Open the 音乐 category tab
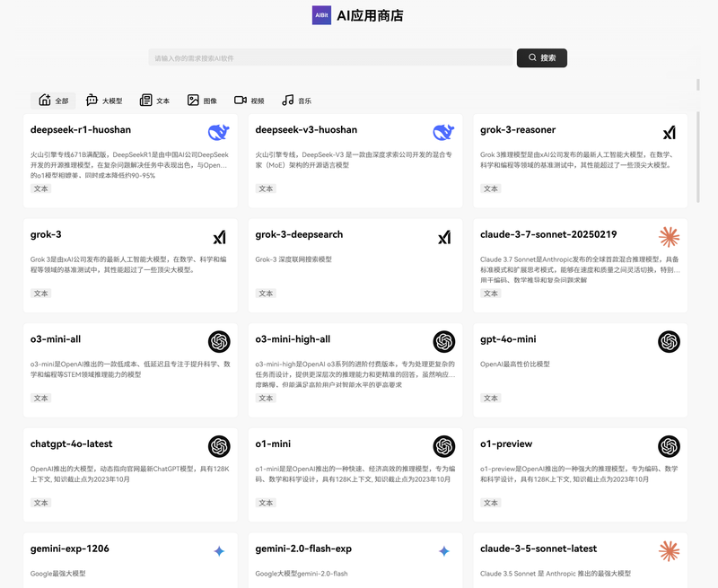The width and height of the screenshot is (718, 588). 296,101
